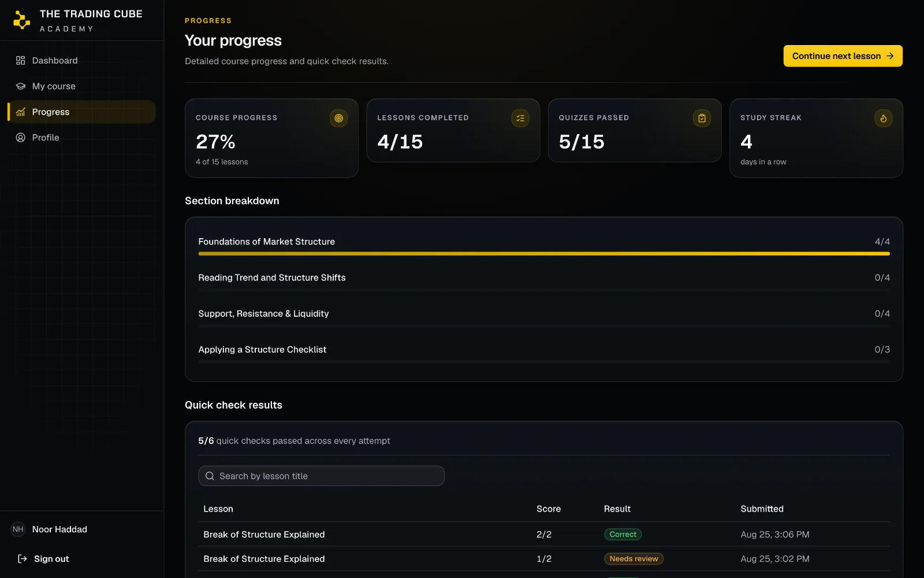This screenshot has height=578, width=924.
Task: Click the Quizzes Passed 5/15 value
Action: pos(582,142)
